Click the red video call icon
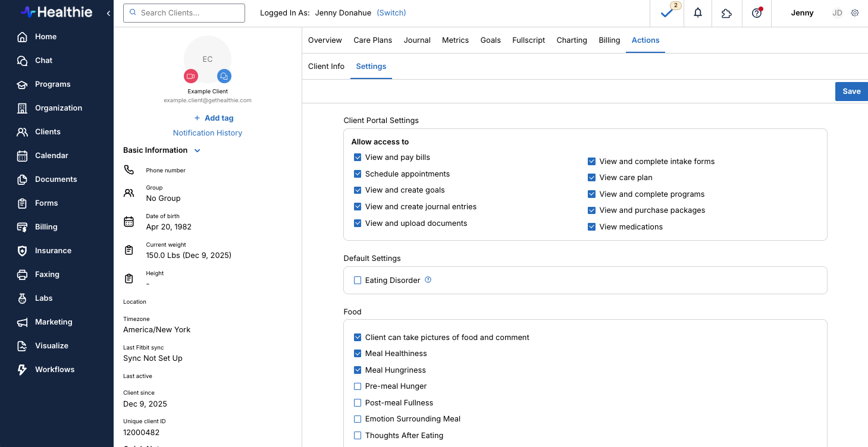Image resolution: width=868 pixels, height=447 pixels. click(x=191, y=76)
